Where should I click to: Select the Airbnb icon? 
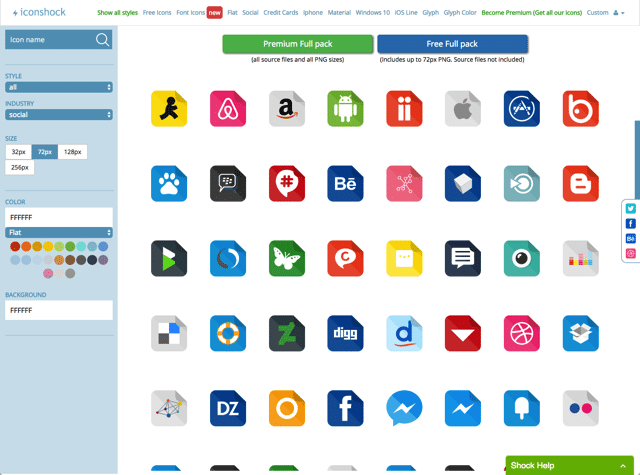[228, 109]
